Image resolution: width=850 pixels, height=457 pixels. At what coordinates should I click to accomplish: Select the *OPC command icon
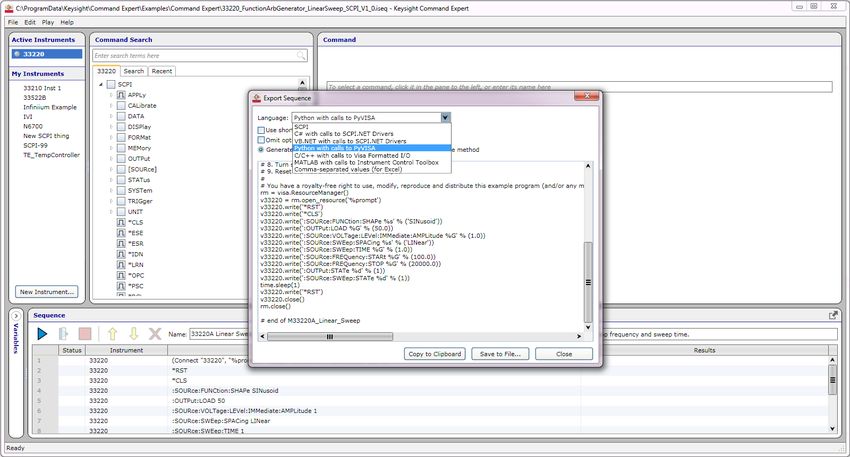pyautogui.click(x=121, y=275)
